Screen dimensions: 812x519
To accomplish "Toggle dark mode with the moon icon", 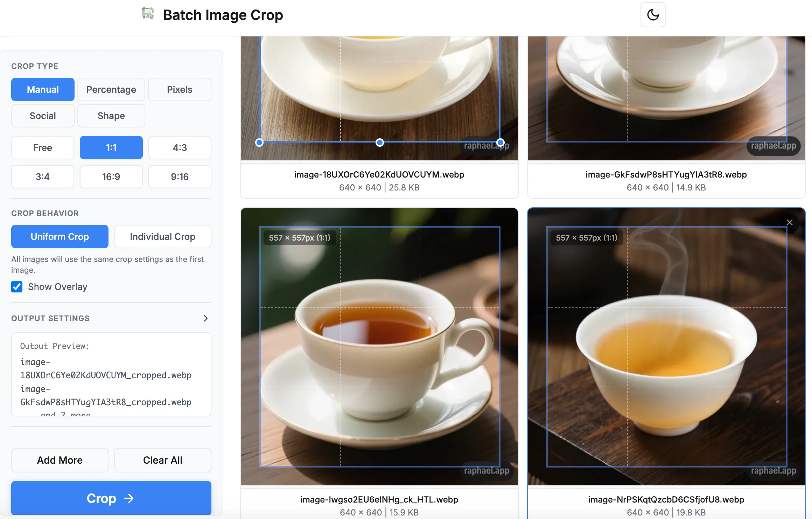I will [x=652, y=15].
